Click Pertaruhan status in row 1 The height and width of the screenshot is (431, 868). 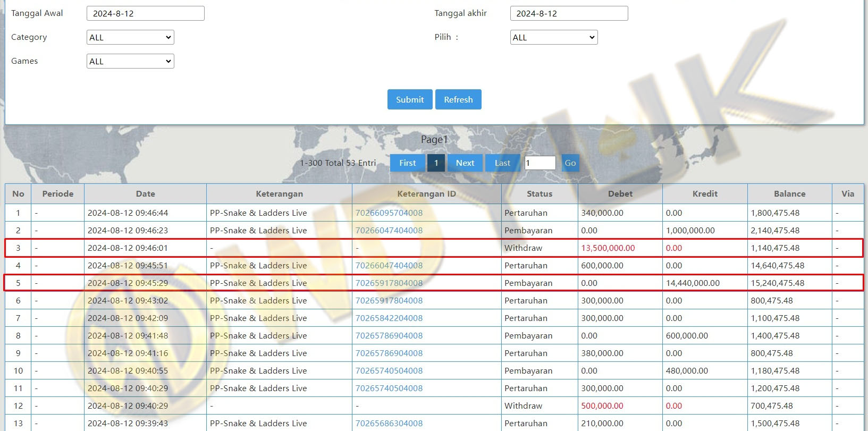(526, 213)
